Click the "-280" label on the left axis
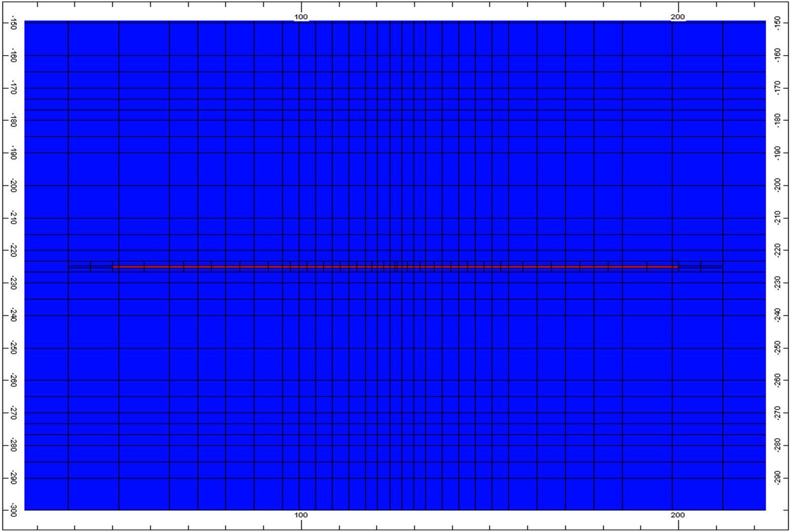791x532 pixels. coord(13,445)
